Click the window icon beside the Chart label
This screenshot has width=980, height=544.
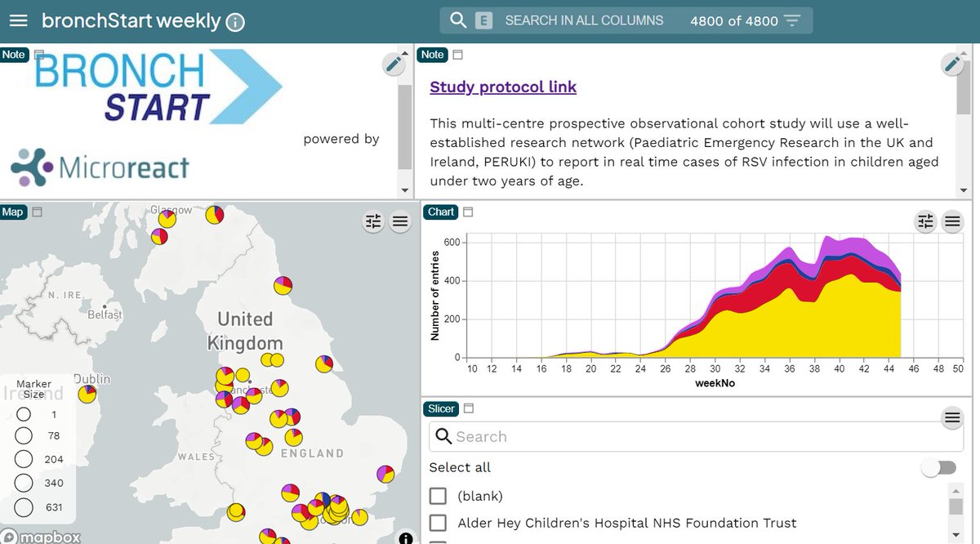(468, 212)
